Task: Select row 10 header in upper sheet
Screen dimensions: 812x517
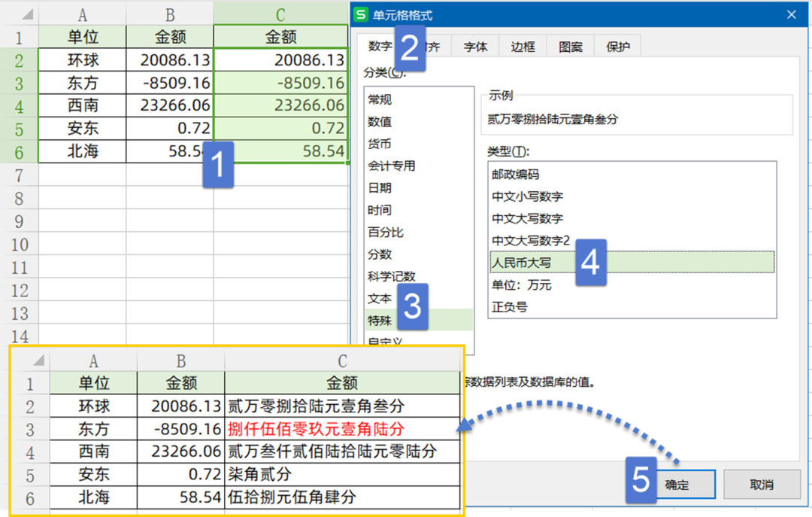Action: 19,245
